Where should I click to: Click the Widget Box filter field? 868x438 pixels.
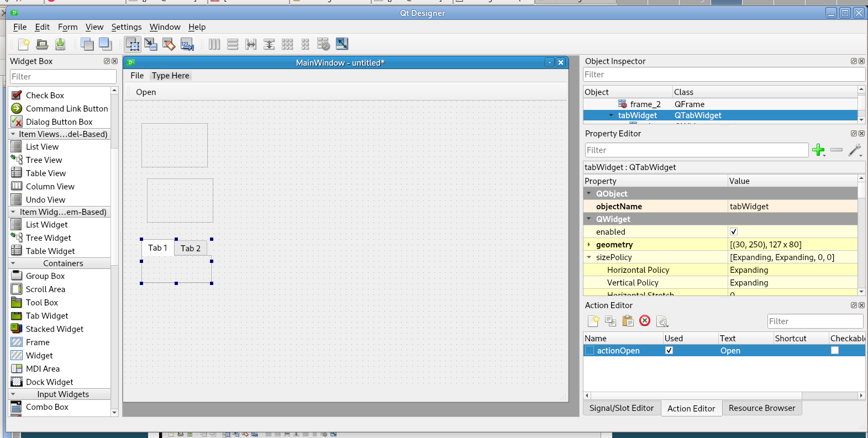click(x=63, y=77)
